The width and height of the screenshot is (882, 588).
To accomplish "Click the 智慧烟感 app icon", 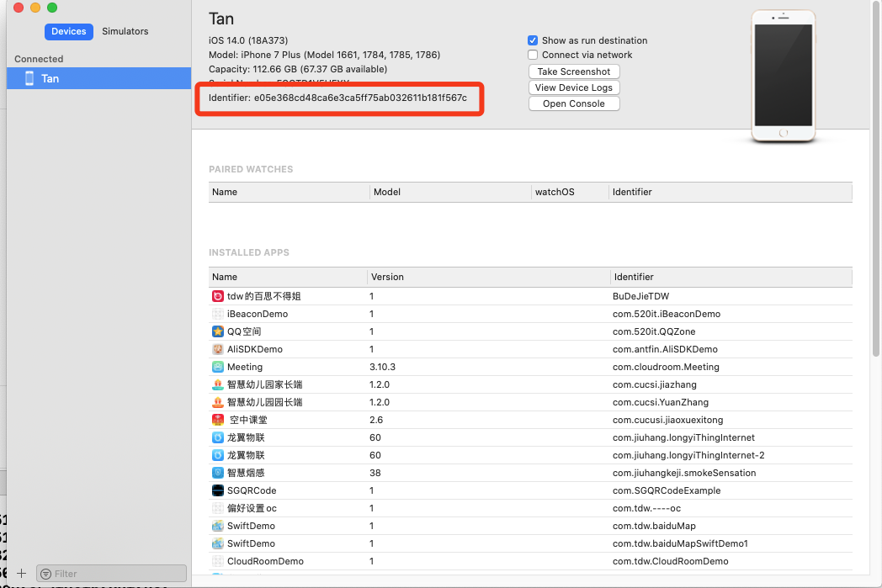I will click(214, 473).
